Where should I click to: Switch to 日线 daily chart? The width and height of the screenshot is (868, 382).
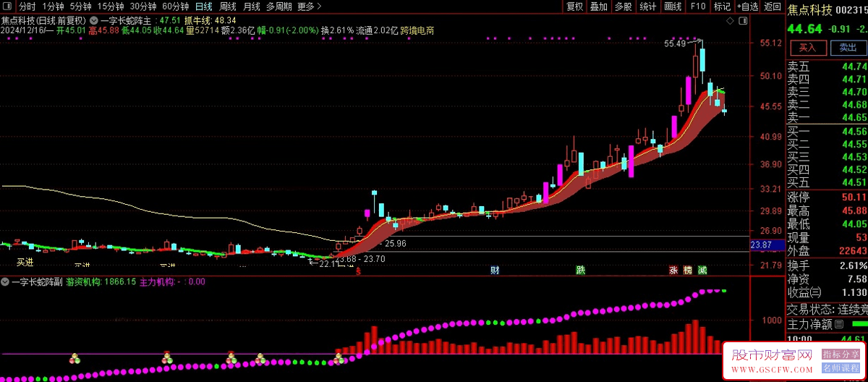click(x=203, y=7)
